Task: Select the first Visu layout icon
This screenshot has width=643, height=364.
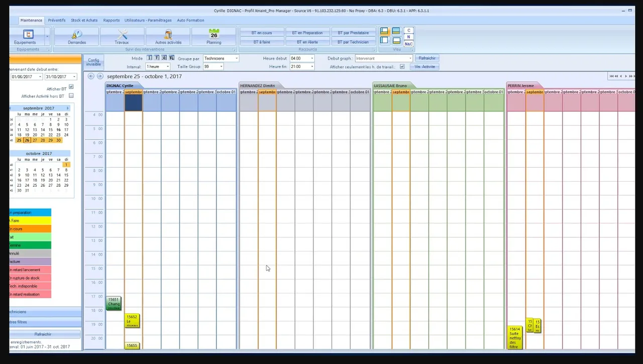Action: point(384,31)
